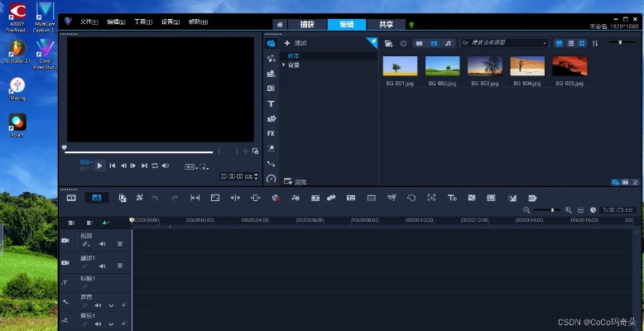Click the upload green arrow icon
This screenshot has height=331, width=644.
pyautogui.click(x=411, y=25)
